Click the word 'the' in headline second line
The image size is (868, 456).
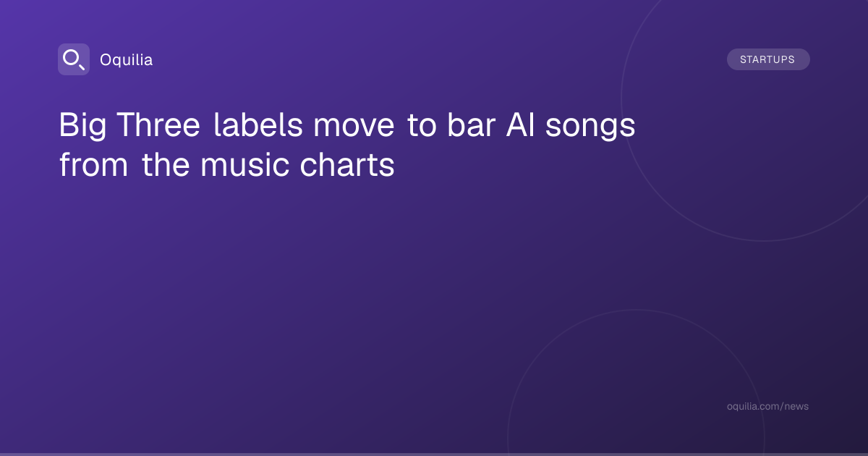coord(166,166)
